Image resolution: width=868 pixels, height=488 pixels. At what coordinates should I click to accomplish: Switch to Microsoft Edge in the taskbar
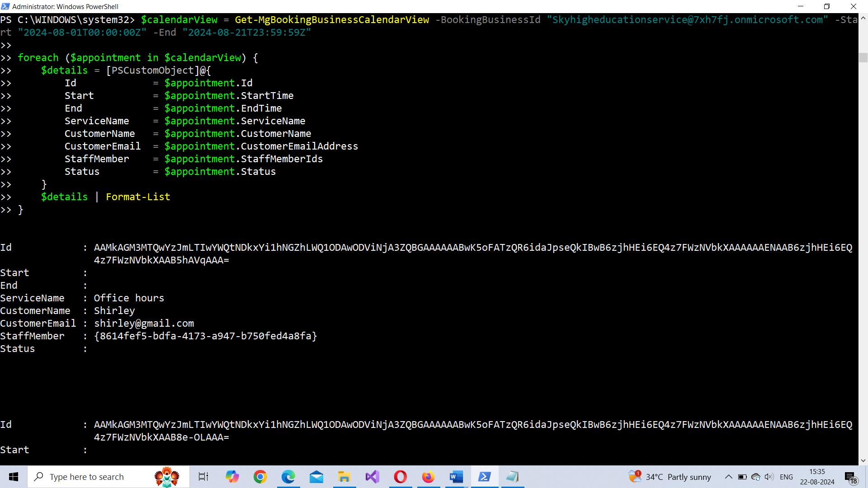point(288,477)
